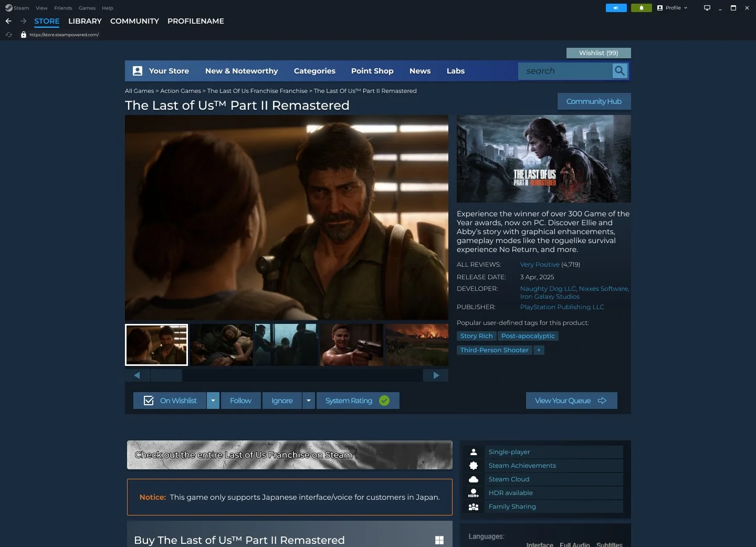Click the Steam logo icon in menu bar
This screenshot has width=756, height=547.
click(x=8, y=8)
